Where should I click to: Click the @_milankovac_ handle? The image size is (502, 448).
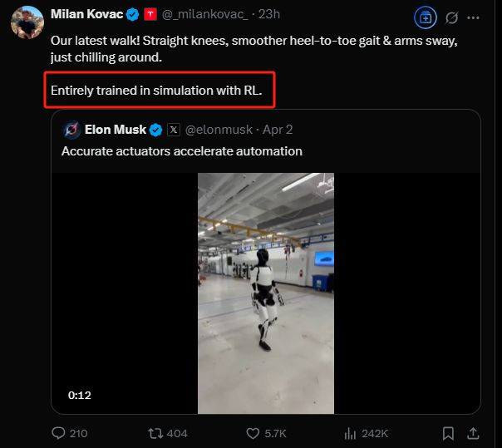(205, 14)
